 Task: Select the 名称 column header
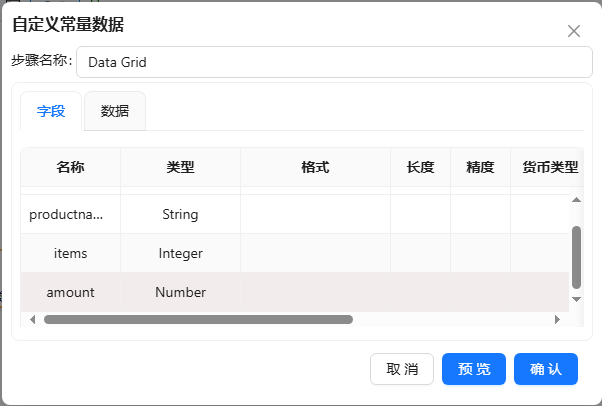click(x=70, y=167)
